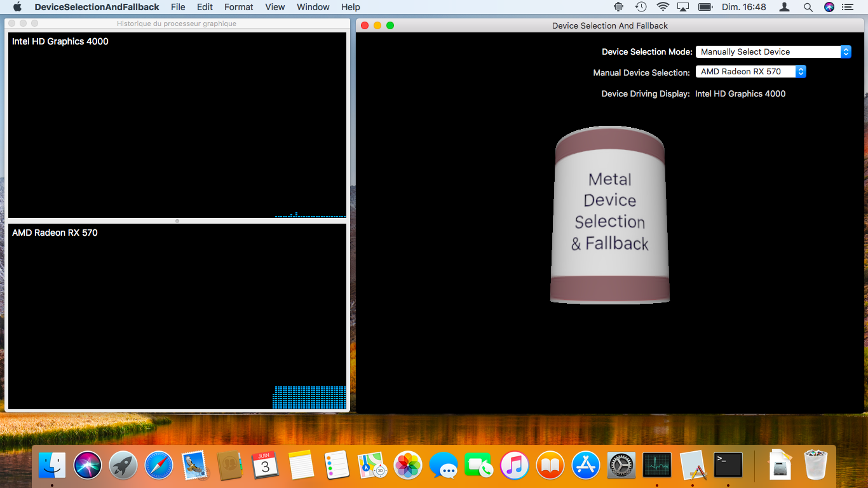Screen dimensions: 868x488
Task: Launch Siri from the Dock
Action: 88,465
